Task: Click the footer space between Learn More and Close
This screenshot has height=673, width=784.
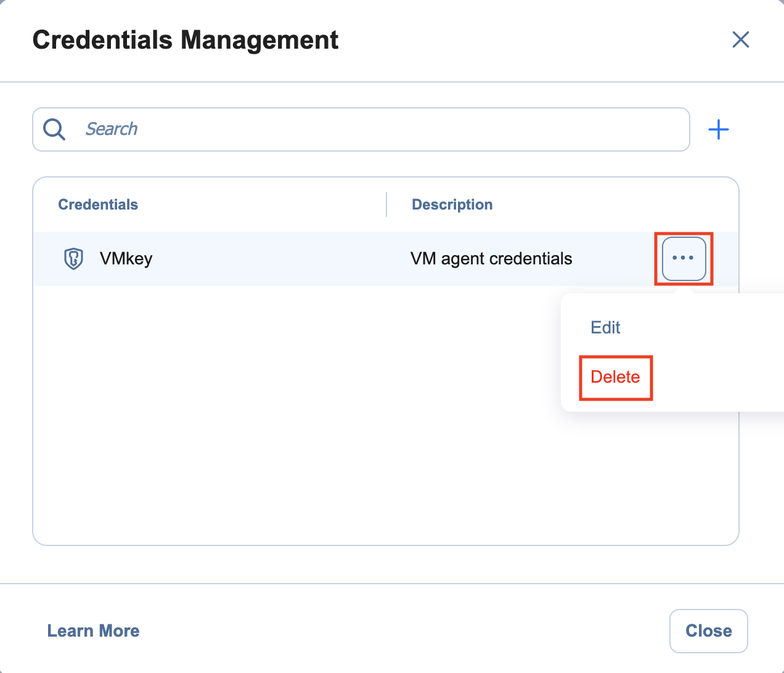Action: [401, 630]
